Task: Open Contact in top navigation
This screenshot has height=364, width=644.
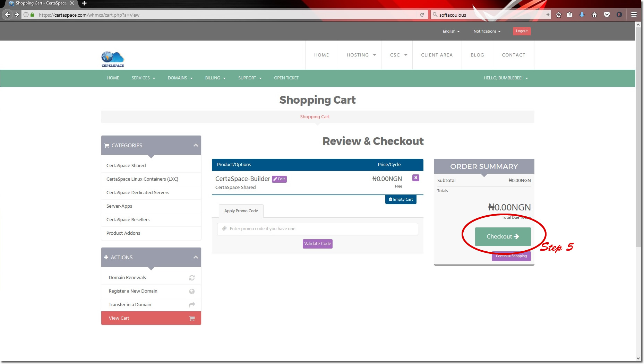Action: point(514,55)
